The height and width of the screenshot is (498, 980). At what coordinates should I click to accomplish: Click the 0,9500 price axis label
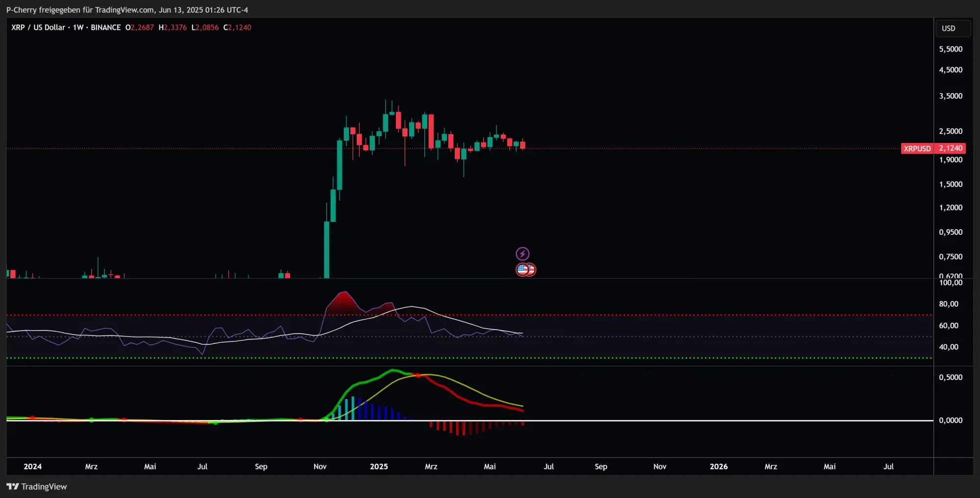point(951,232)
